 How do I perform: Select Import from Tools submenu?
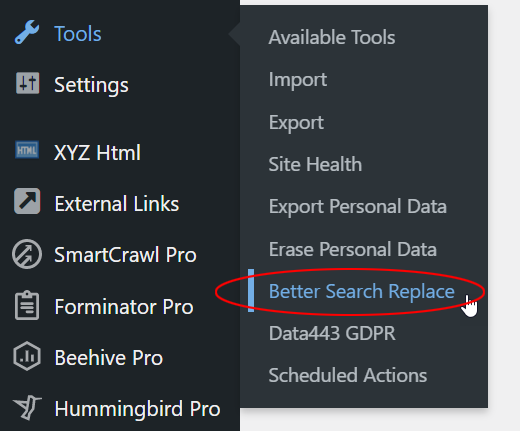298,80
